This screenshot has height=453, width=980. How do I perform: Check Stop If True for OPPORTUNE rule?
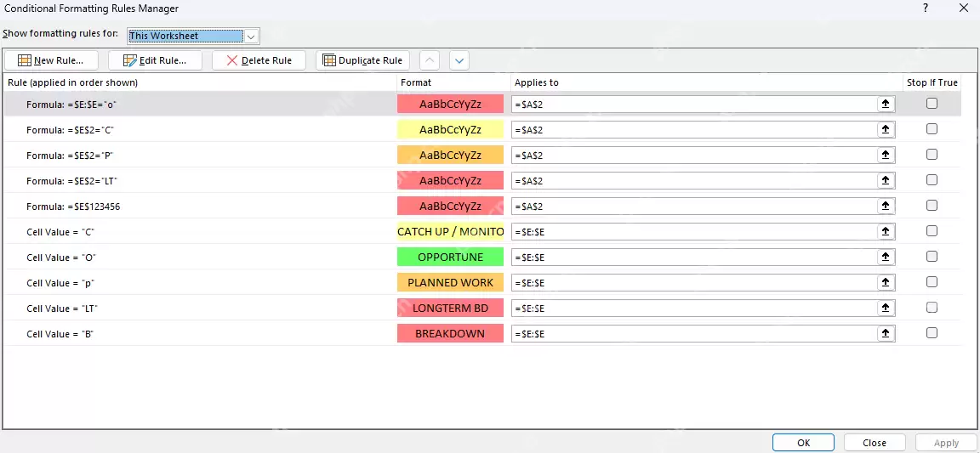(932, 257)
